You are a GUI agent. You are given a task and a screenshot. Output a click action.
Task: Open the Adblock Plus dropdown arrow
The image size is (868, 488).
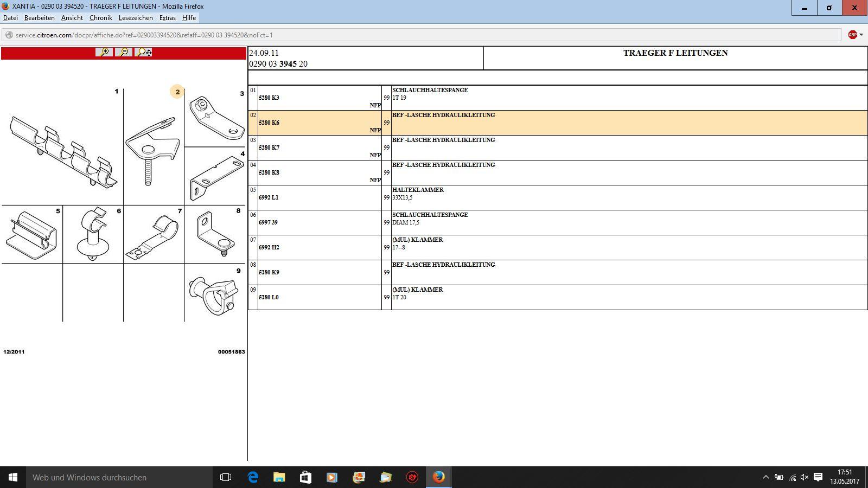pos(861,35)
